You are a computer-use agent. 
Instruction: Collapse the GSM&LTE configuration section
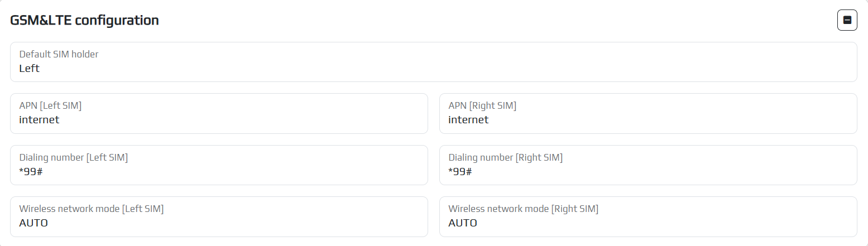(x=847, y=21)
